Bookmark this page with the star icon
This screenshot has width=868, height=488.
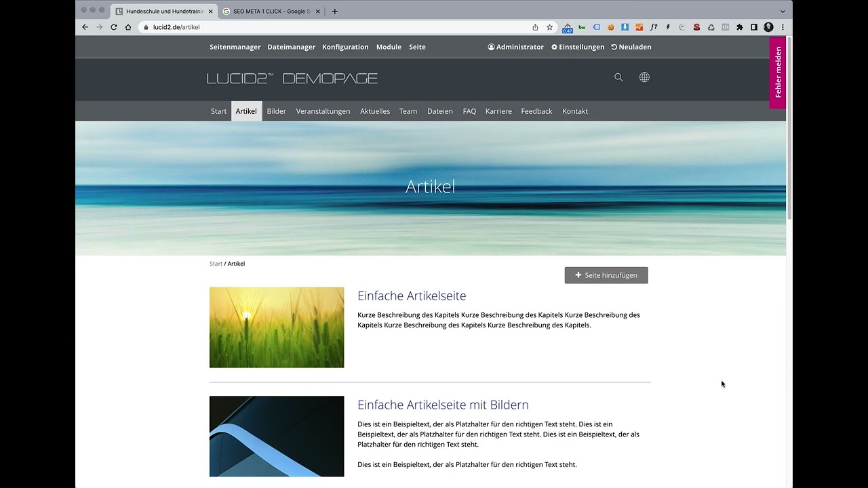pos(549,27)
